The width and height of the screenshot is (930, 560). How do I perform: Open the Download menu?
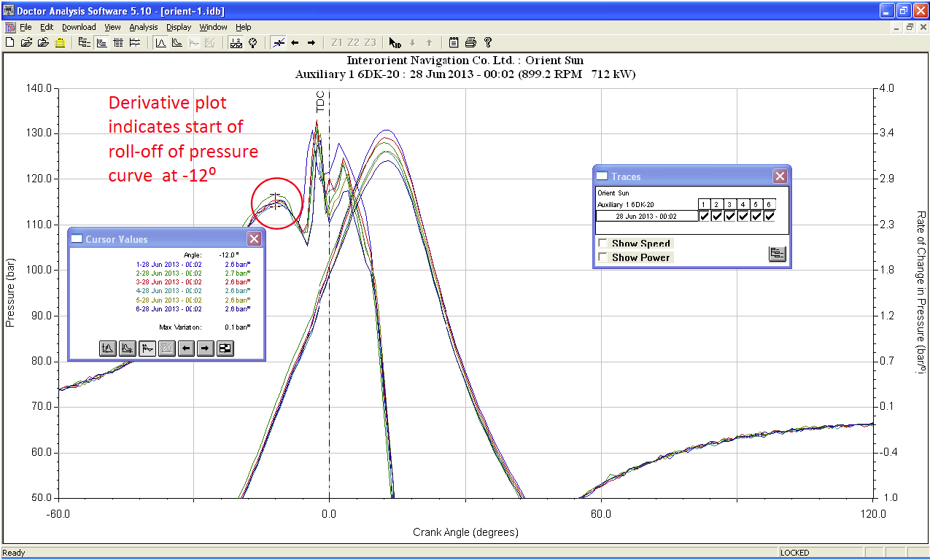tap(79, 27)
